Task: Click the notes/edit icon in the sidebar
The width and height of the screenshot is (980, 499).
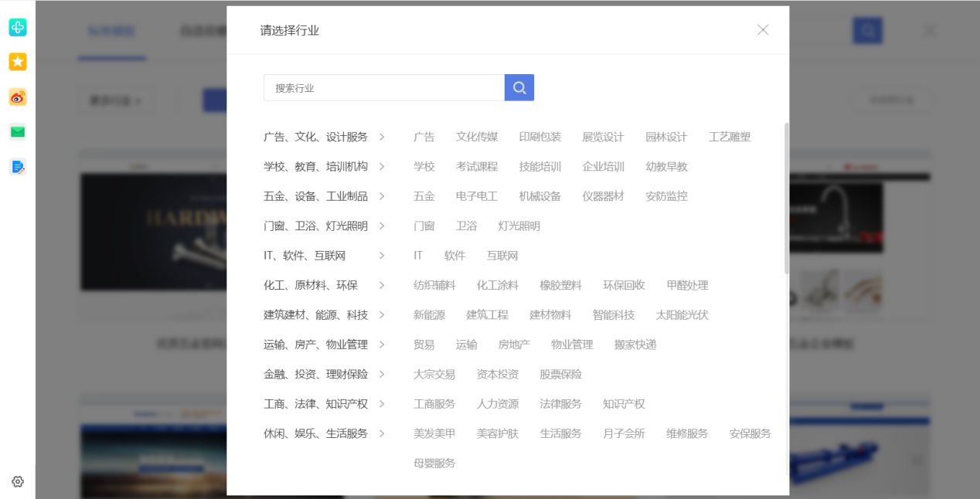Action: point(17,167)
